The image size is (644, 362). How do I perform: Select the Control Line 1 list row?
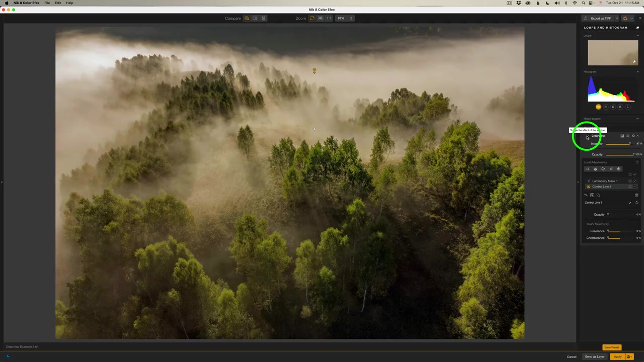coord(611,187)
